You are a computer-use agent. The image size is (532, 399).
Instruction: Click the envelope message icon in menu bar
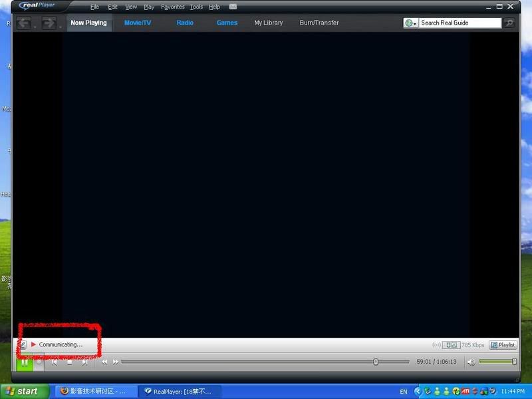(233, 7)
